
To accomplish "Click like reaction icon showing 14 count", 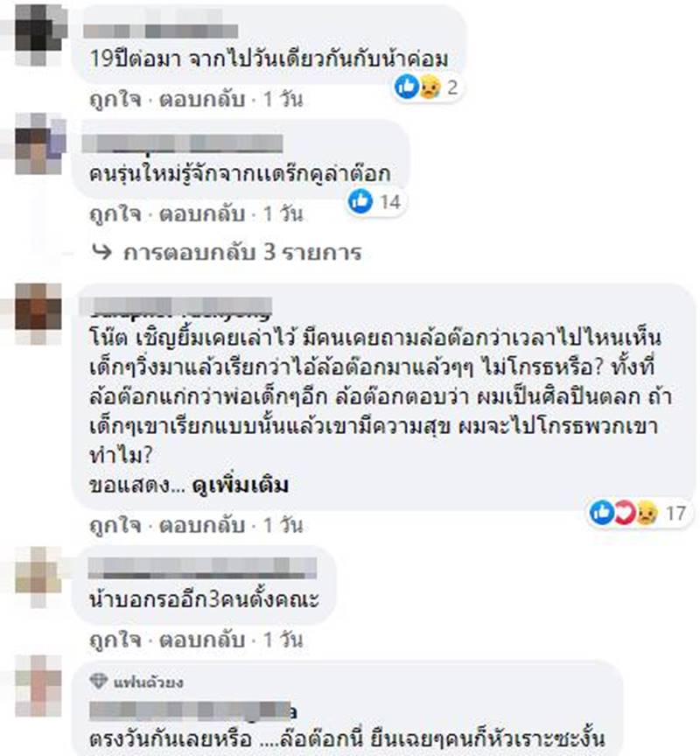I will click(x=360, y=201).
